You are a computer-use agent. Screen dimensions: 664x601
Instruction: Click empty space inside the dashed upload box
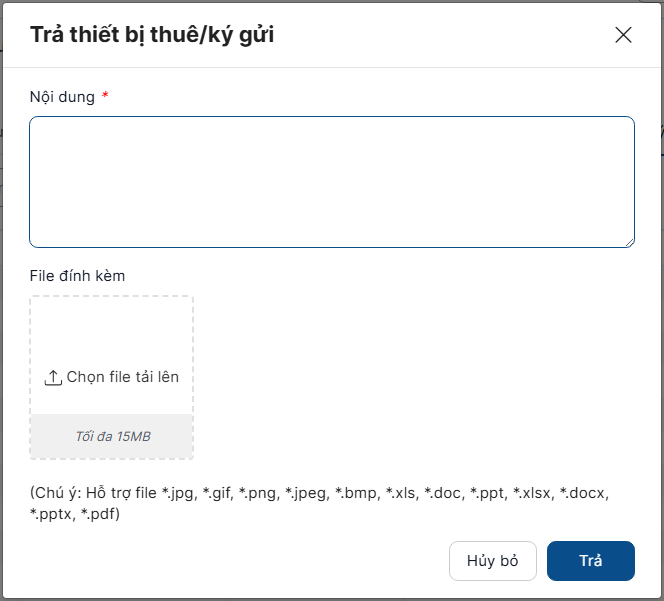click(x=112, y=332)
